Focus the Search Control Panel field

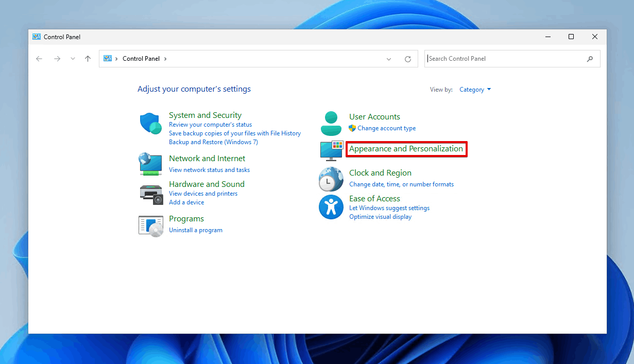click(512, 59)
